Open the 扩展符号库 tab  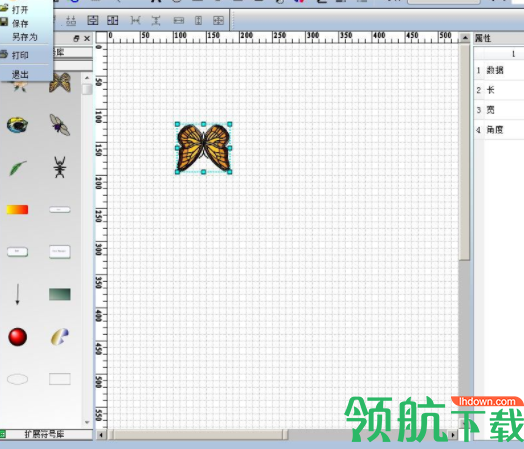pyautogui.click(x=44, y=434)
